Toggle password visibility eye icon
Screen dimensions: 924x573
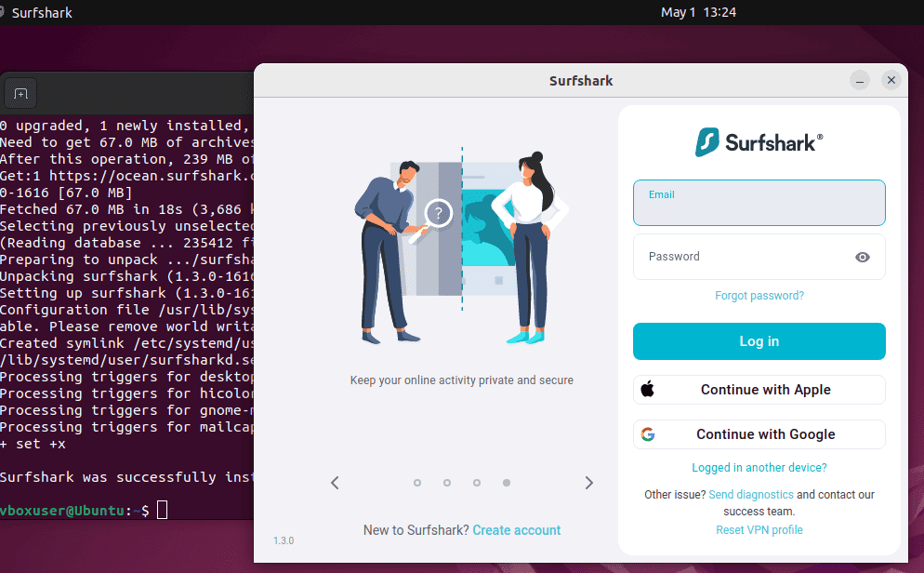coord(862,257)
